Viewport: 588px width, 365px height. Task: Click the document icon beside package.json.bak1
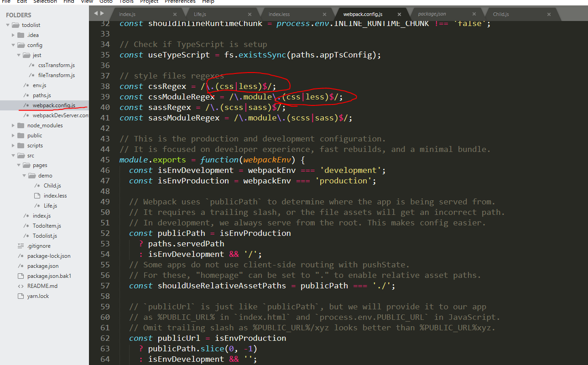(x=21, y=276)
